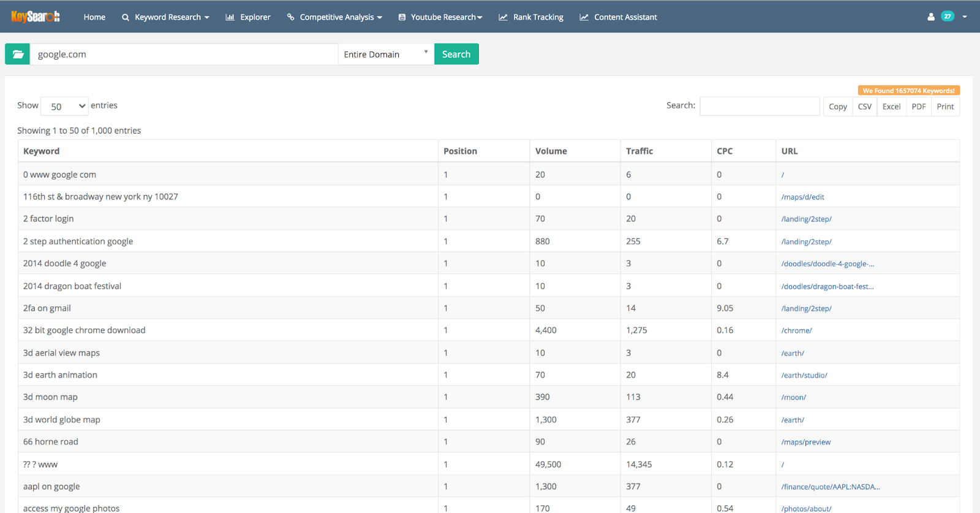Select keyword '32 bit google chrome download'
The image size is (980, 513).
click(x=84, y=330)
